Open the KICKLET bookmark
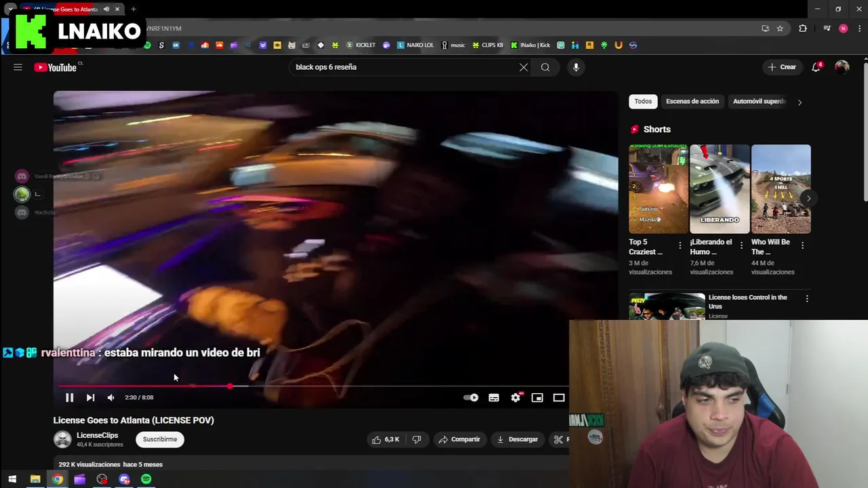Viewport: 868px width, 488px height. click(361, 45)
